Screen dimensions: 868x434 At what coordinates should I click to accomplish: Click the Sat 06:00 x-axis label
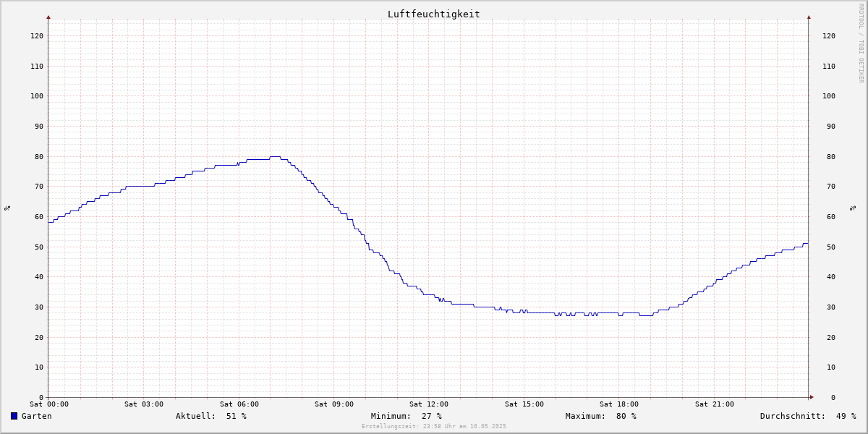(x=239, y=404)
